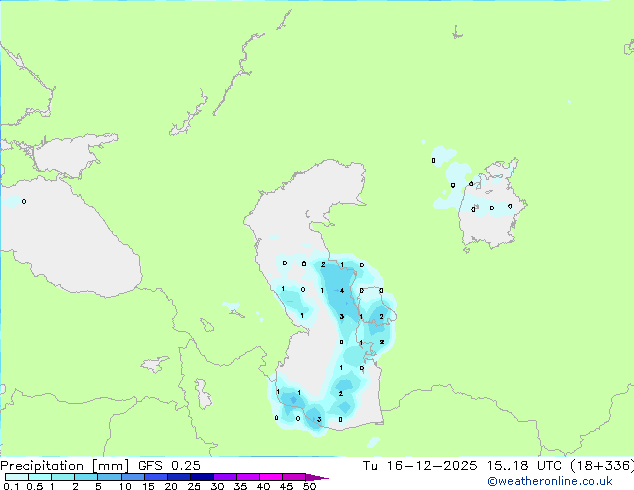
Task: Click the '0.1' legend scale label
Action: [11, 486]
